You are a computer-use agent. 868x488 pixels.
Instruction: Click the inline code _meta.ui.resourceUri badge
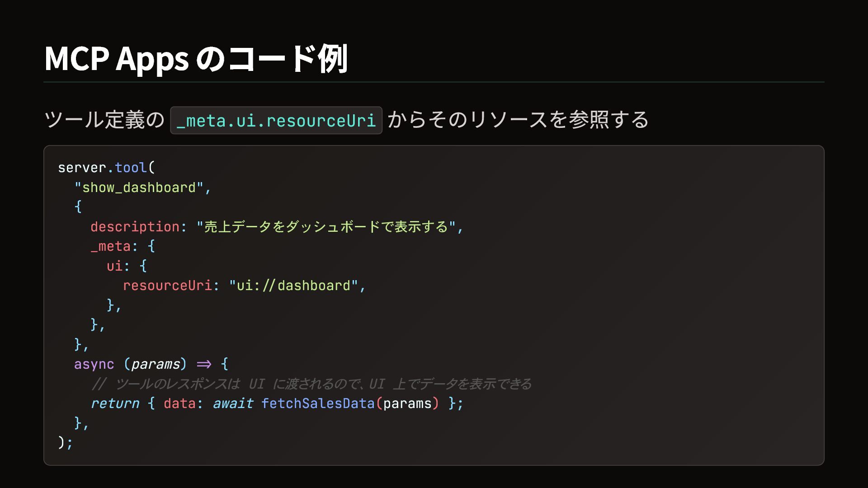tap(276, 120)
